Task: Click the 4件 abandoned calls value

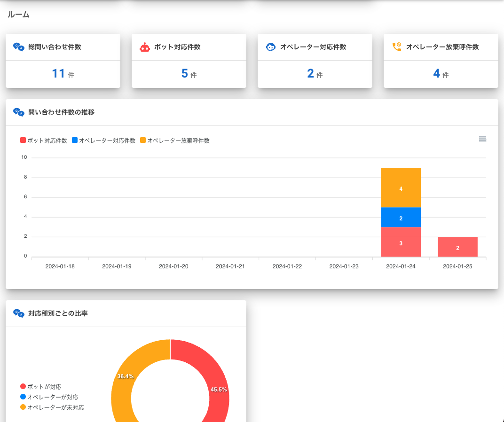Action: [441, 74]
